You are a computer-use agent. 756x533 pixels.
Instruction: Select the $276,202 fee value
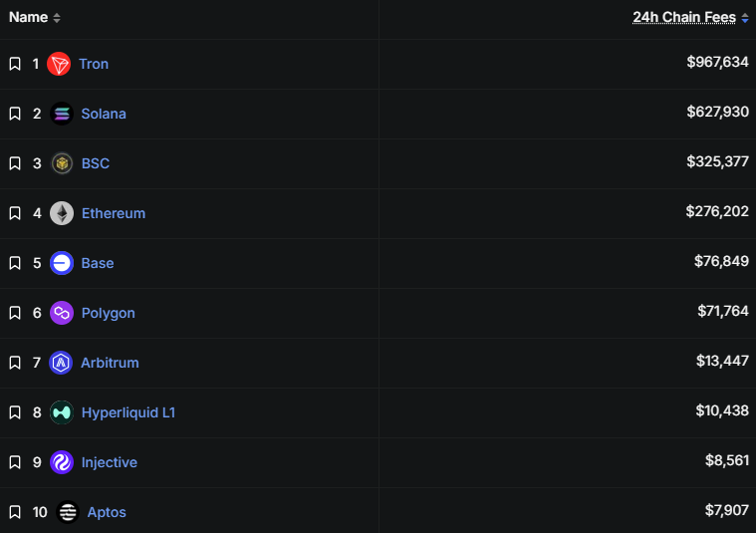coord(717,211)
